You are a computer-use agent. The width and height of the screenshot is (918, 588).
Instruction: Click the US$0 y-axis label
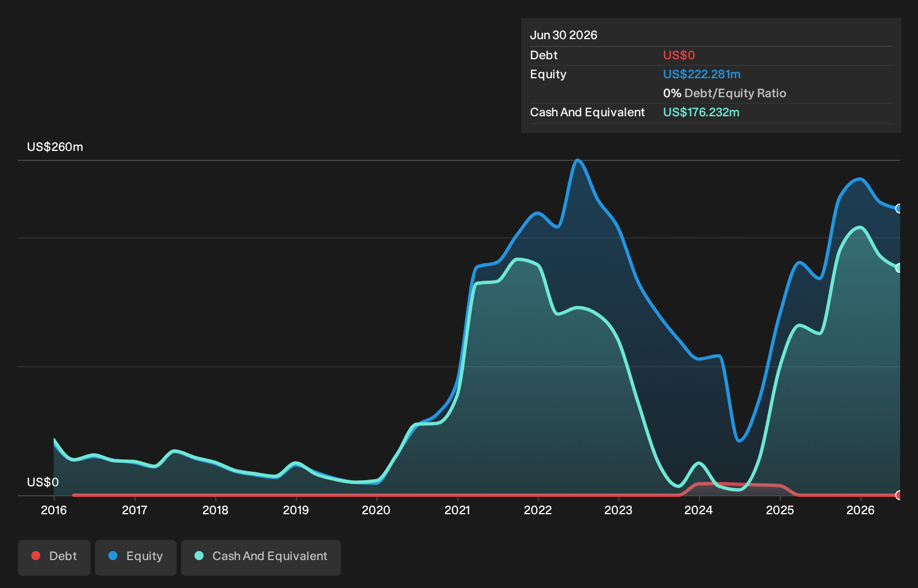[x=43, y=482]
